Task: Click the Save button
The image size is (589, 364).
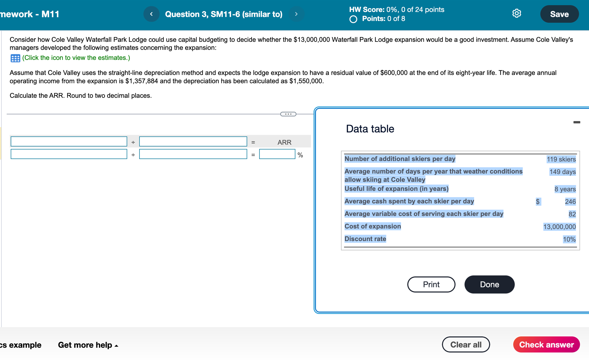Action: (x=559, y=14)
